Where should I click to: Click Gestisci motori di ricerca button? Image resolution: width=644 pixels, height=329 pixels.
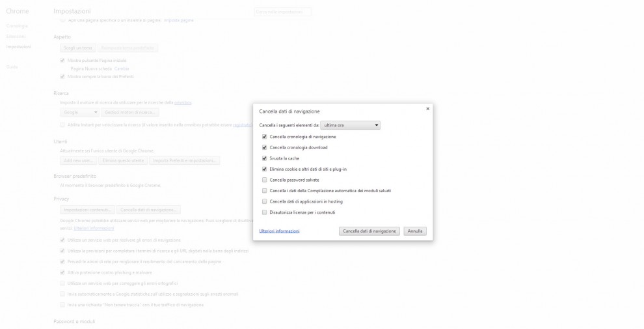pos(130,112)
